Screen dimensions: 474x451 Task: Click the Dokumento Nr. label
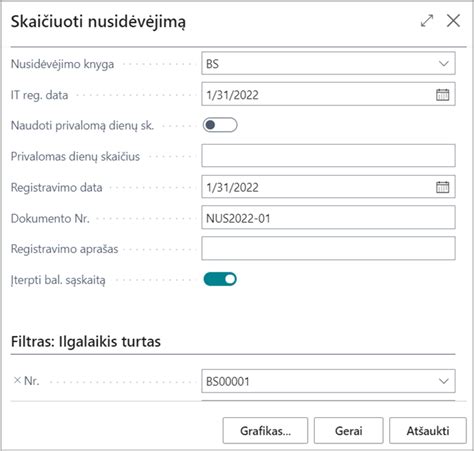[50, 218]
